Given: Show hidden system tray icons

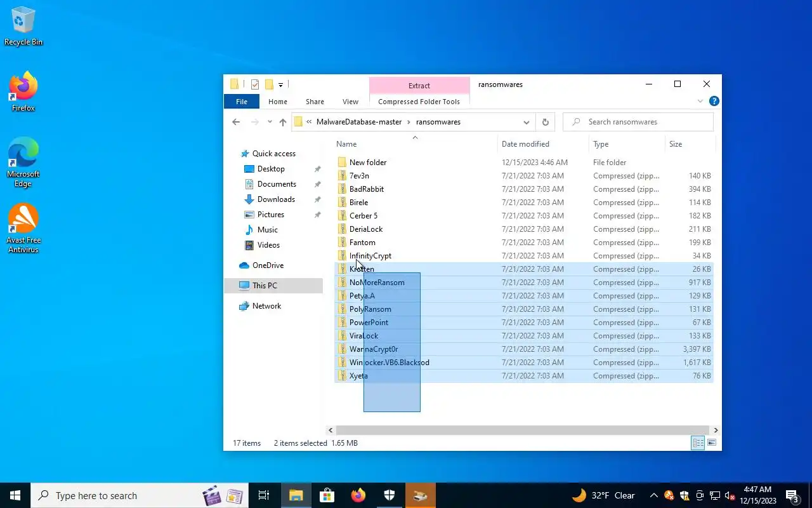Looking at the screenshot, I should (x=653, y=495).
